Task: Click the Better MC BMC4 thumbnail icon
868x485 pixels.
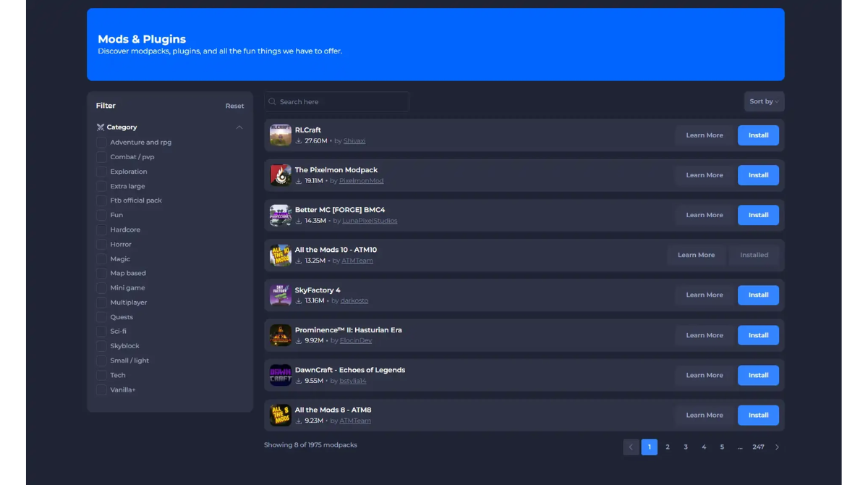Action: [x=280, y=215]
